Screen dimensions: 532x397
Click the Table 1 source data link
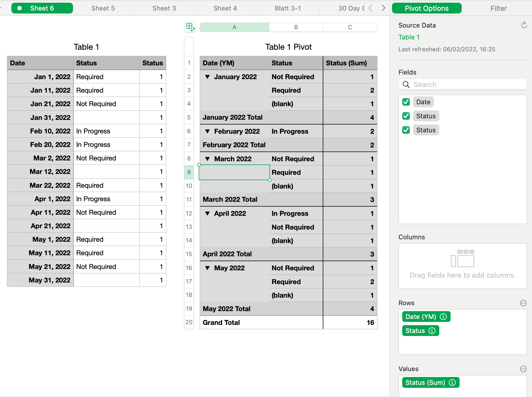[x=409, y=37]
